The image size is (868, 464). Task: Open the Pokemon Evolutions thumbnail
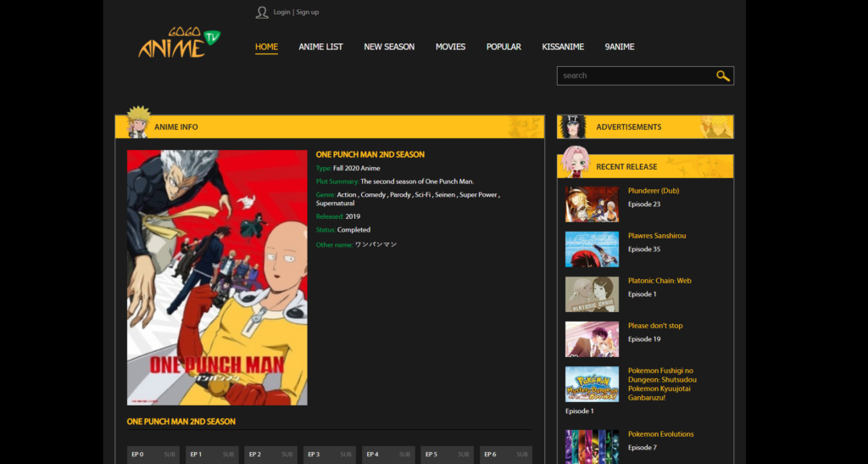click(x=592, y=447)
